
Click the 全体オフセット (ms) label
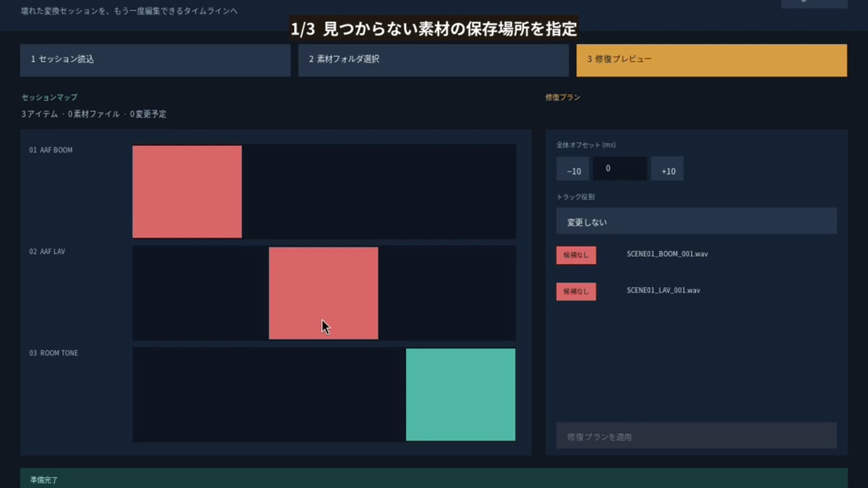[587, 145]
